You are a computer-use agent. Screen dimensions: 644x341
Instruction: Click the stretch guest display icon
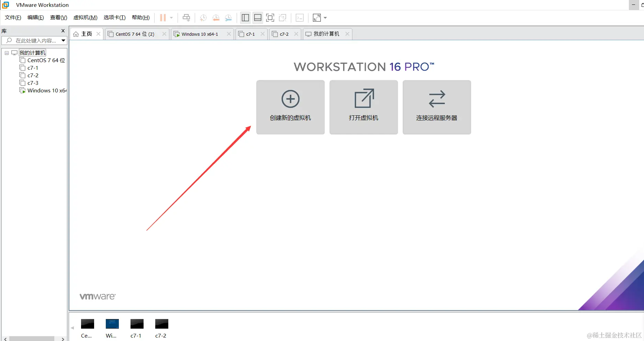click(x=317, y=18)
